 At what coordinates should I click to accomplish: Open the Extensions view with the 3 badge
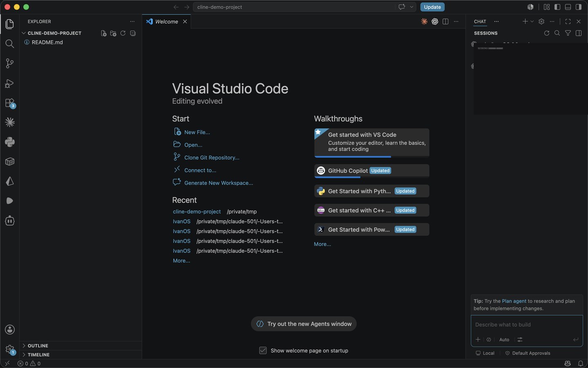(x=9, y=103)
